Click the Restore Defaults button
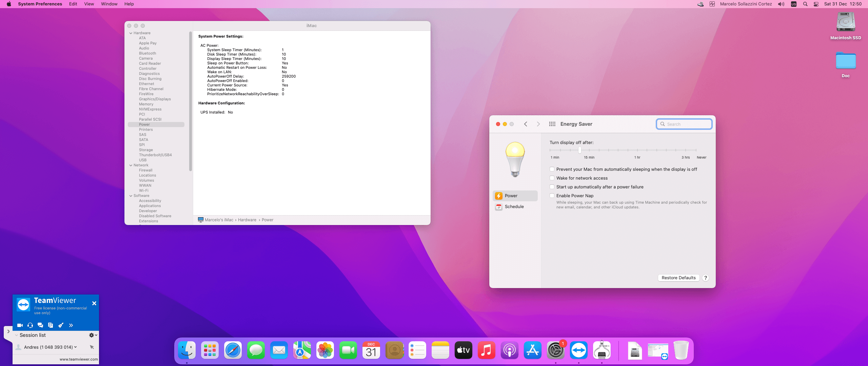Image resolution: width=868 pixels, height=366 pixels. (678, 278)
